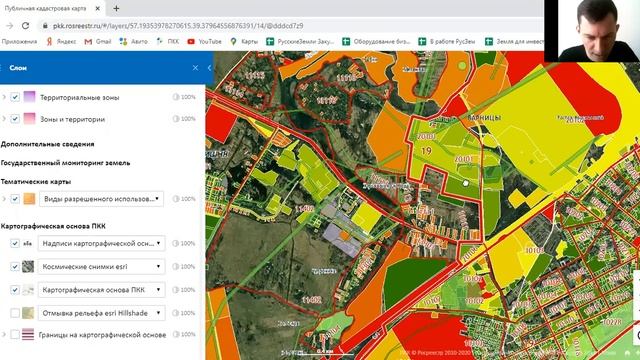
Task: Click the address bar URL
Action: [x=178, y=26]
